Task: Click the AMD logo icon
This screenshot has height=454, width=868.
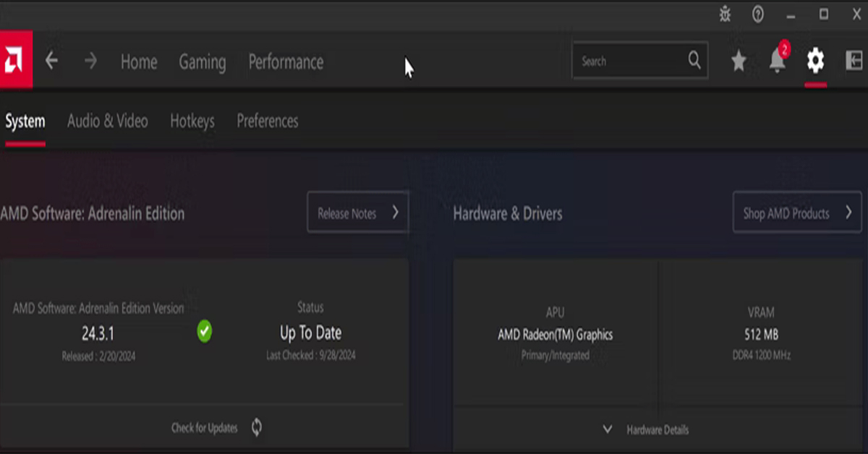Action: (x=15, y=60)
